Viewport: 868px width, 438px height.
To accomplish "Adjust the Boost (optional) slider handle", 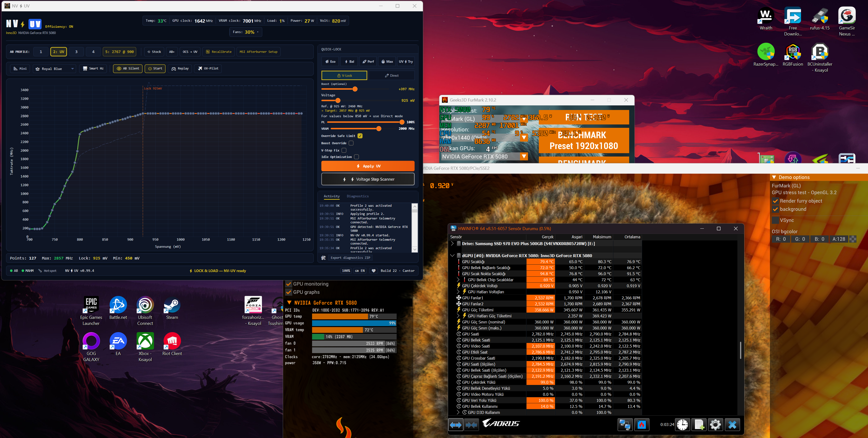I will (355, 89).
